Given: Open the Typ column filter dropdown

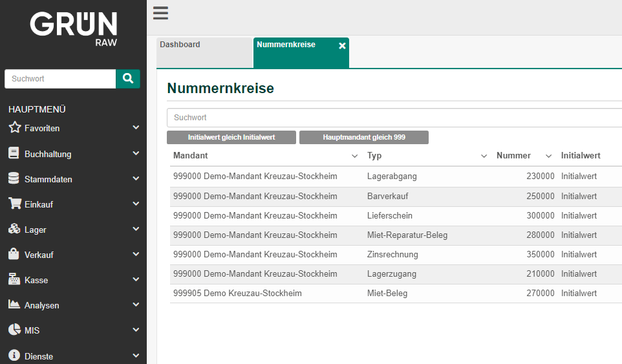Looking at the screenshot, I should click(x=484, y=156).
